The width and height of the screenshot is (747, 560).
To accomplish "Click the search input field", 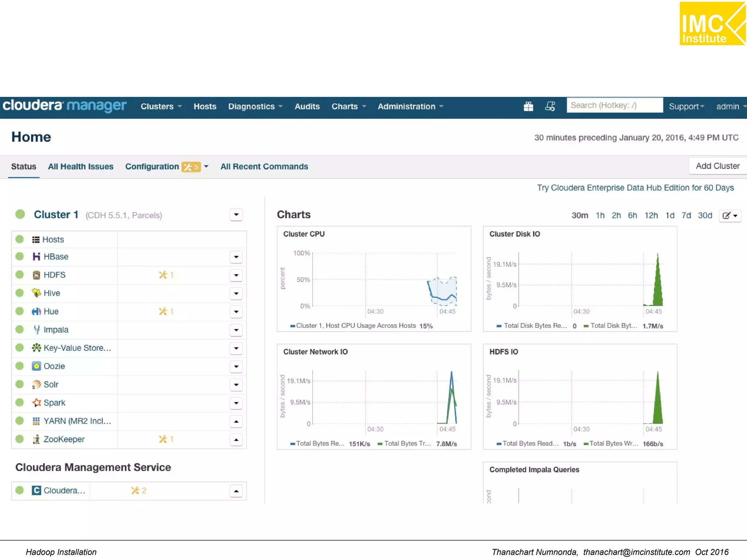I will [615, 105].
